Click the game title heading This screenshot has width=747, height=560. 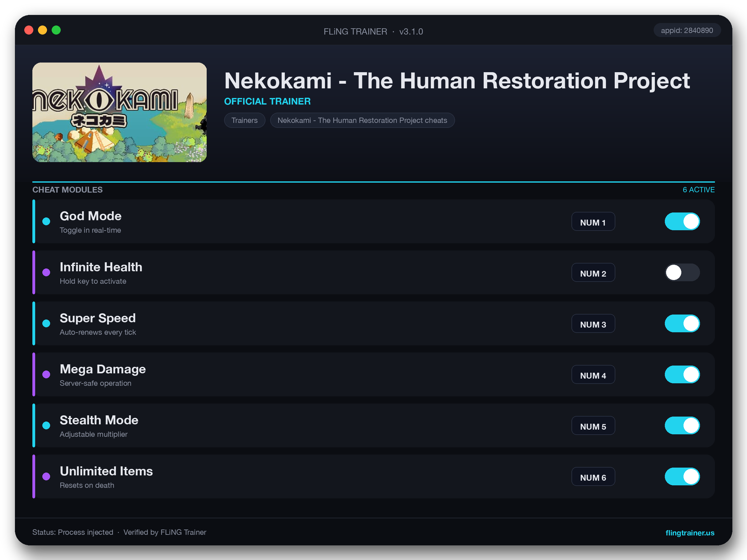[457, 81]
